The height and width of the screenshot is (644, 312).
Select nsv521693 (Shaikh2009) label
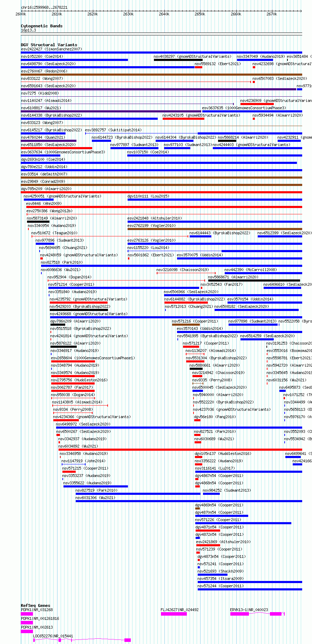(x=221, y=571)
